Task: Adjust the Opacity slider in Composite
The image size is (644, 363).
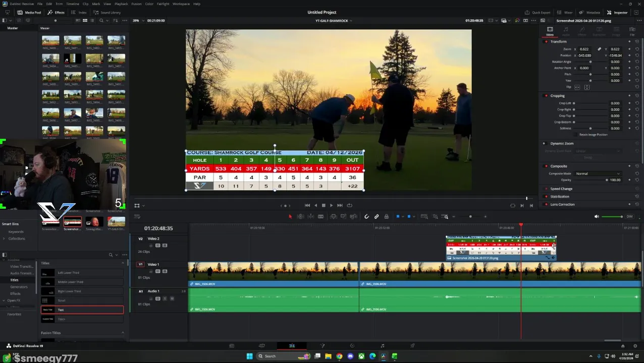Action: 590,180
